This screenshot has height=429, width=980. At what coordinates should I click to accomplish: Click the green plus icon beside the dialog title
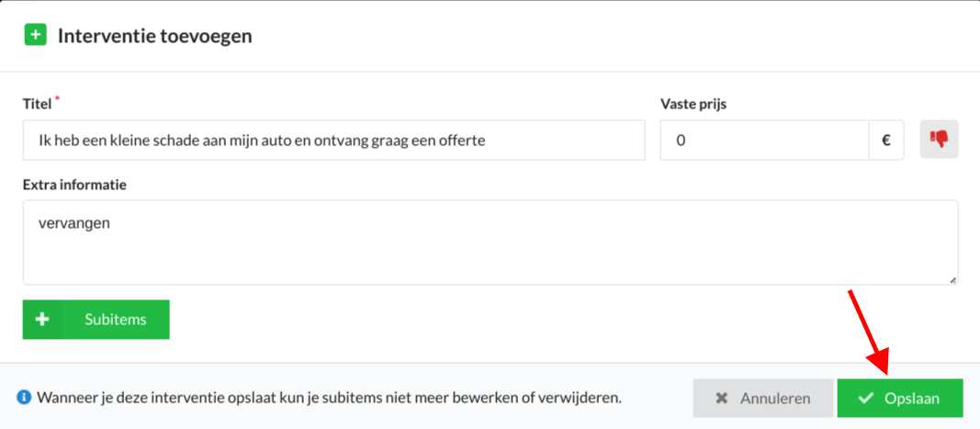coord(35,36)
